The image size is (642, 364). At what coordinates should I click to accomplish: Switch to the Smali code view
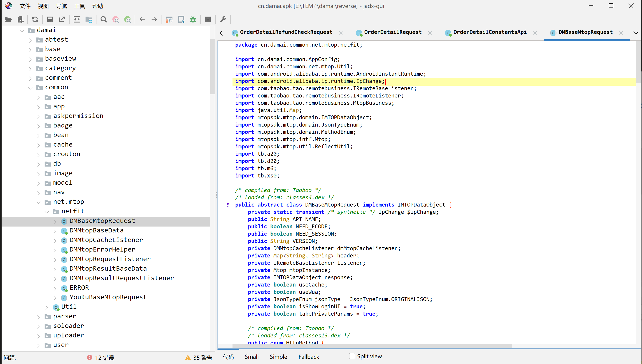251,357
